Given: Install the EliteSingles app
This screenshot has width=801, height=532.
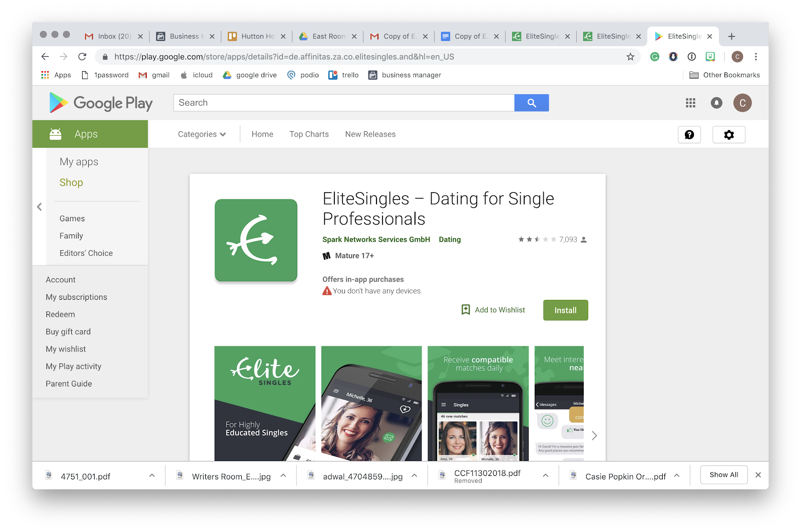Looking at the screenshot, I should [565, 310].
